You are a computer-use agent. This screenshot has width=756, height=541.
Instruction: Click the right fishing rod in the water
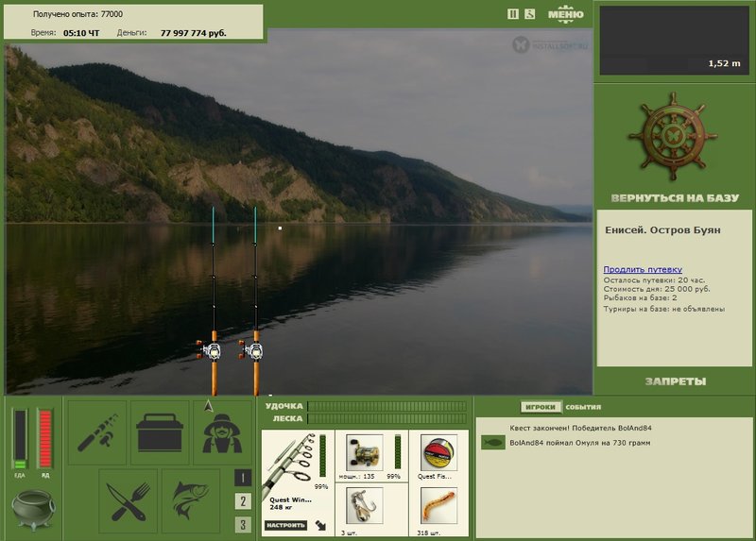coord(255,301)
